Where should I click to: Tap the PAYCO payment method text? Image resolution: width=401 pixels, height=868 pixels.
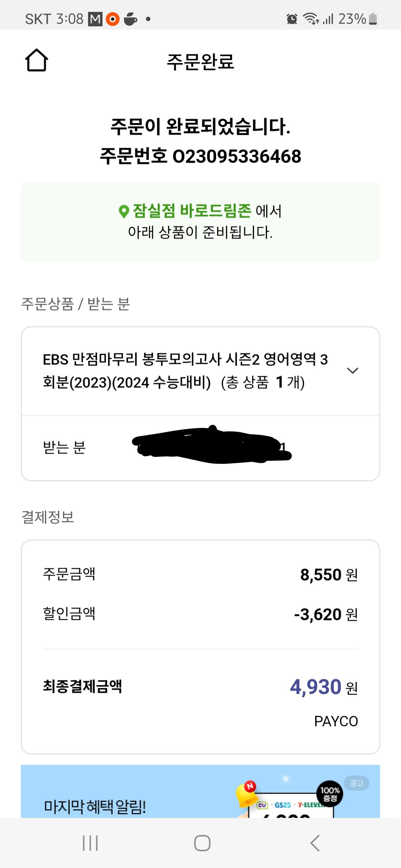point(336,721)
